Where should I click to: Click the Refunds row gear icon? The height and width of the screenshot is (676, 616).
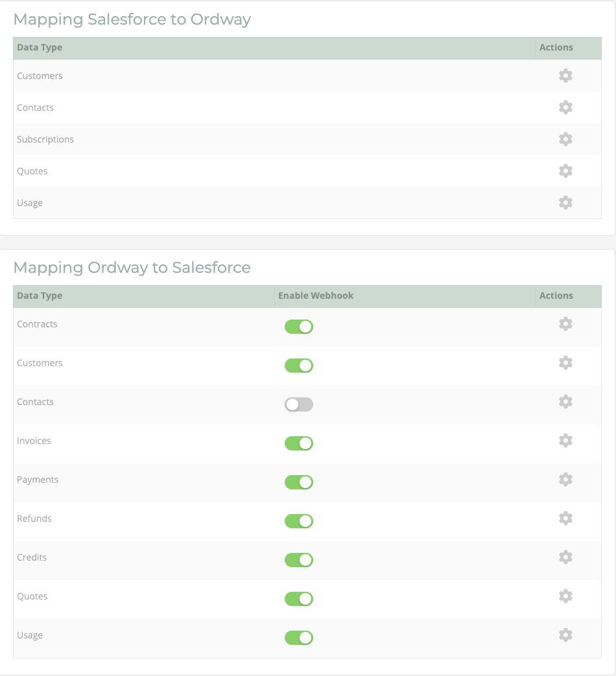565,519
